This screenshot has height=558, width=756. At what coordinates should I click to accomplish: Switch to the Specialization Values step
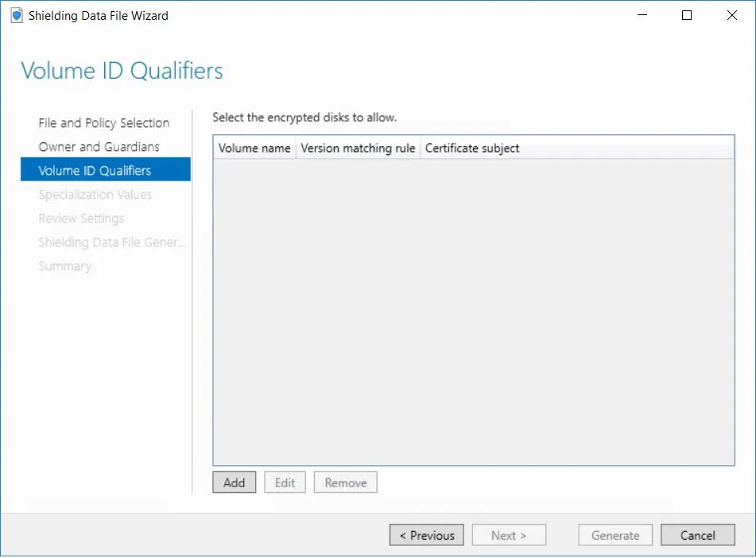(95, 195)
